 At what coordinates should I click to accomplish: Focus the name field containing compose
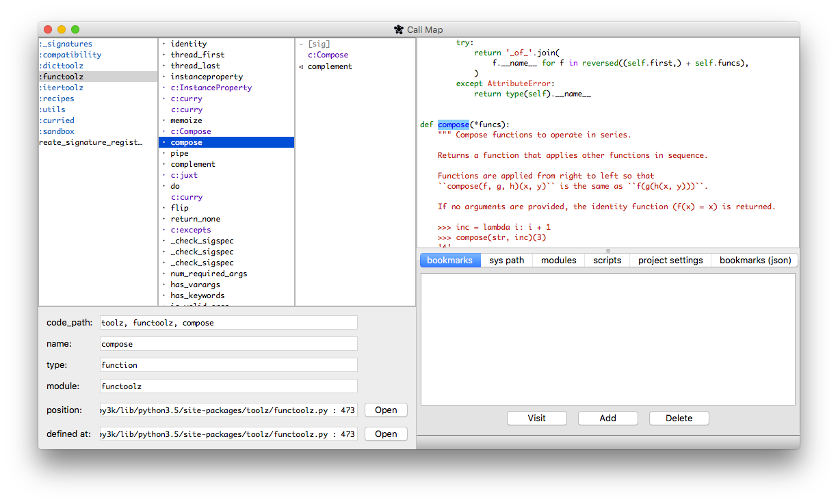(x=228, y=344)
